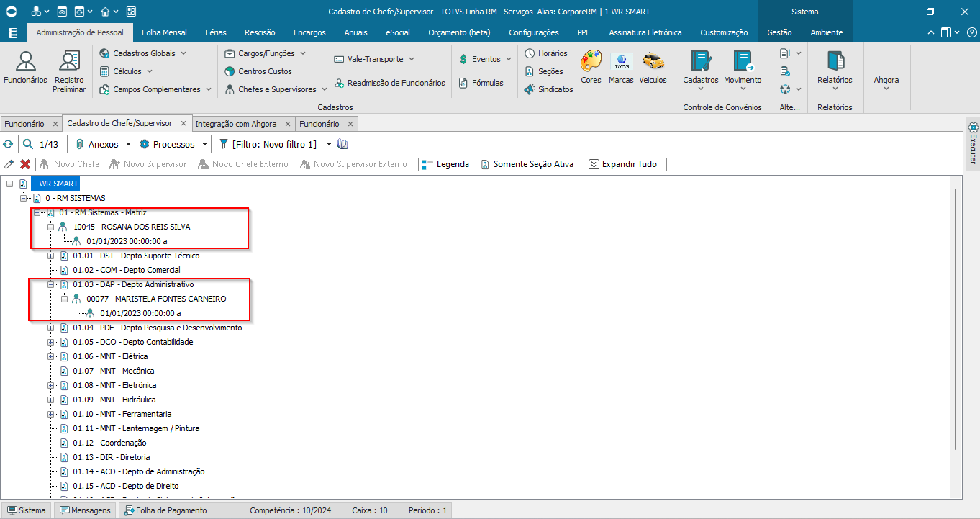This screenshot has width=980, height=519.
Task: Click the refresh icon beside 1/43
Action: [x=8, y=144]
